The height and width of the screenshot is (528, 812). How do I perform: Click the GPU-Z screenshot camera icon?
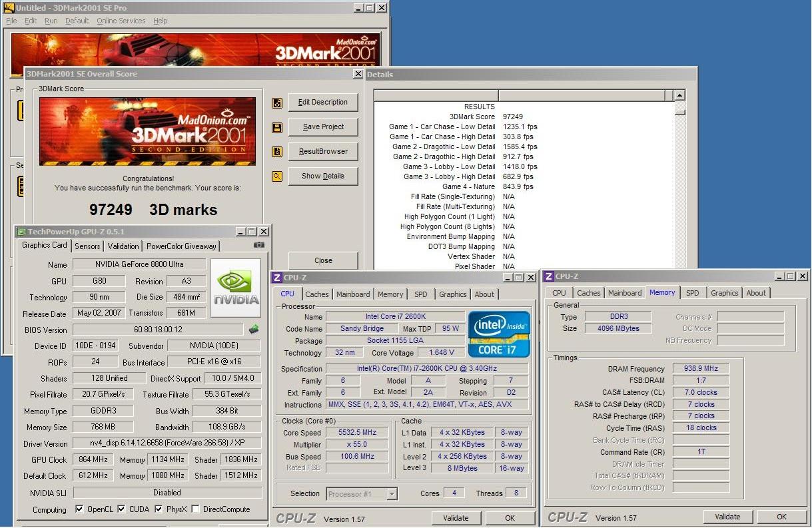[259, 245]
